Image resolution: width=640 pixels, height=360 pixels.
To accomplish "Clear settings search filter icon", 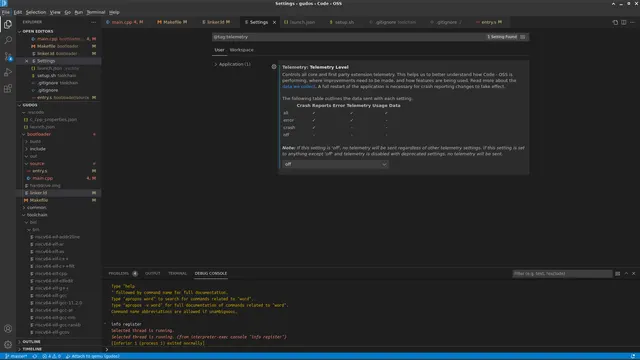I will 522,37.
